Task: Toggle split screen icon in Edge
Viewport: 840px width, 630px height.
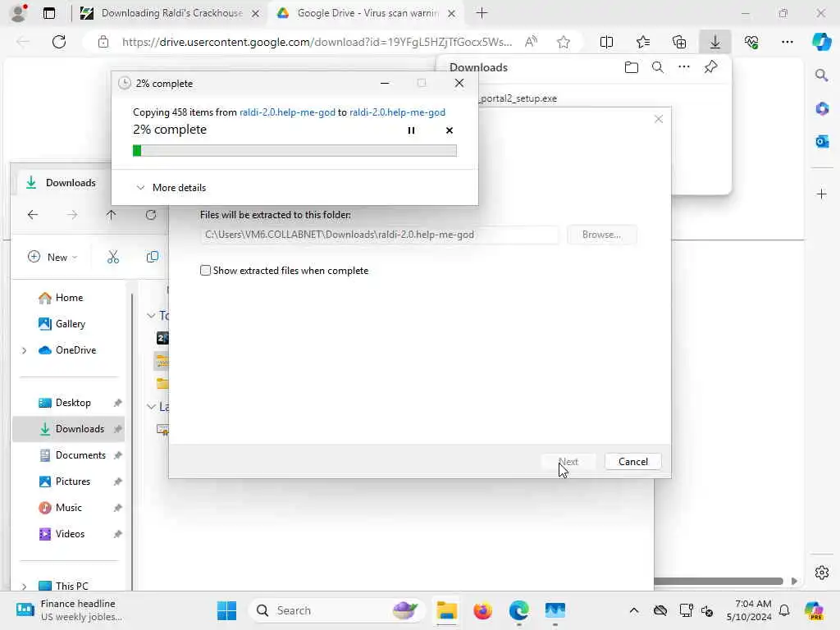Action: 606,42
